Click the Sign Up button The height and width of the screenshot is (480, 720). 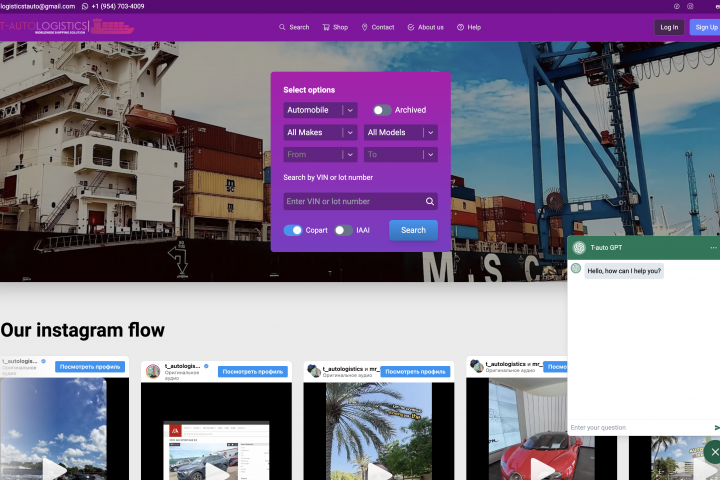[x=705, y=28]
